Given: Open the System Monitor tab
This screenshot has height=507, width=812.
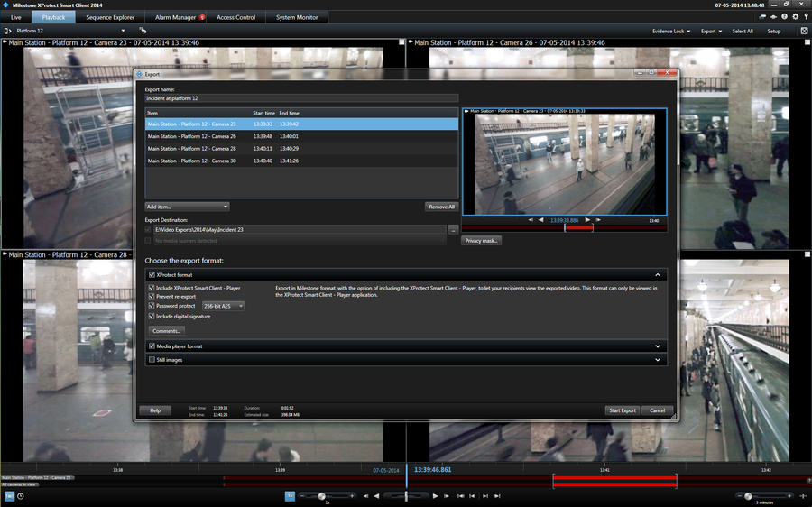Looking at the screenshot, I should pos(297,17).
